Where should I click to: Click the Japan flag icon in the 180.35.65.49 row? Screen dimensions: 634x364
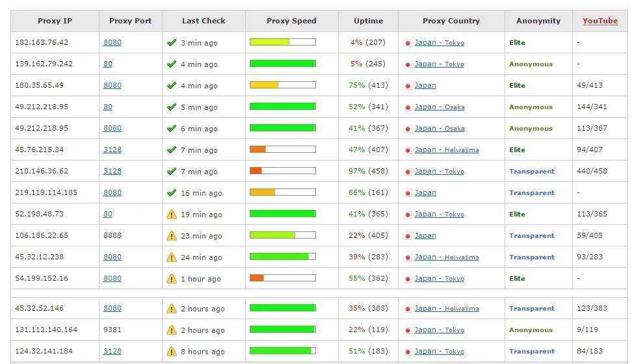tap(408, 86)
